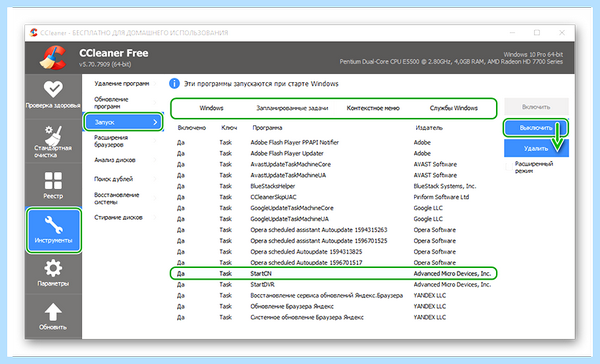Select AvastUpdateTaskMachineCore row
Image resolution: width=600 pixels, height=364 pixels.
(333, 164)
